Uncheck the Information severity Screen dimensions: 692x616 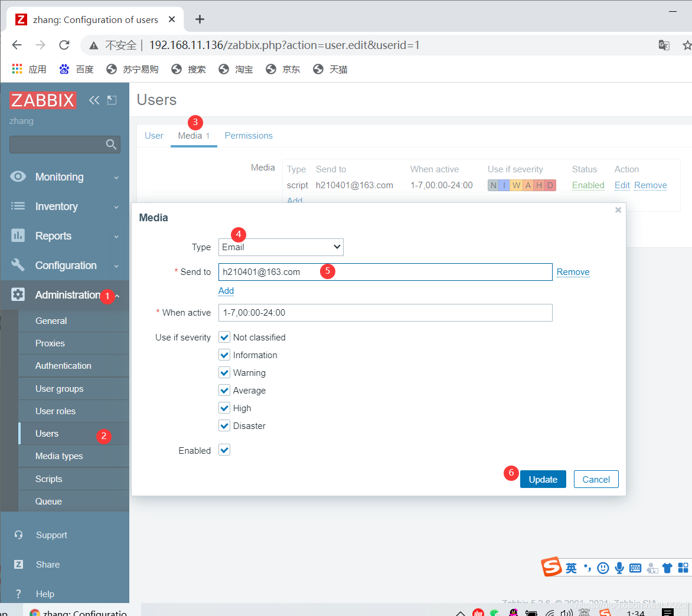tap(224, 355)
